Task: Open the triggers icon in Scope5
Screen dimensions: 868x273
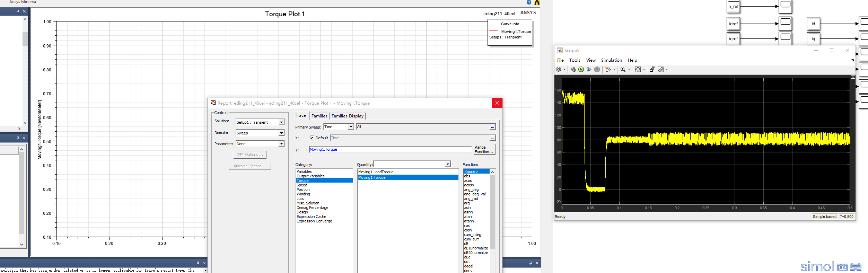Action: point(652,69)
